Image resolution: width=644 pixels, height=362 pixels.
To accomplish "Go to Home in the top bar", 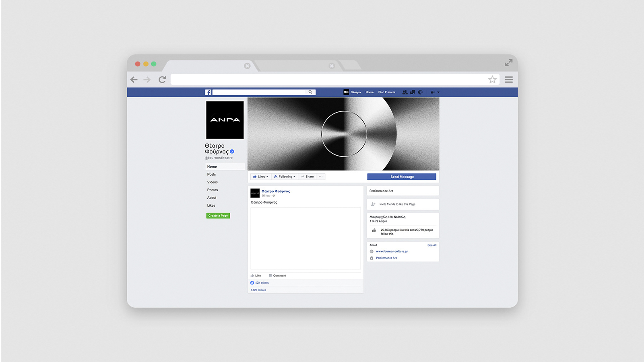I will click(369, 92).
